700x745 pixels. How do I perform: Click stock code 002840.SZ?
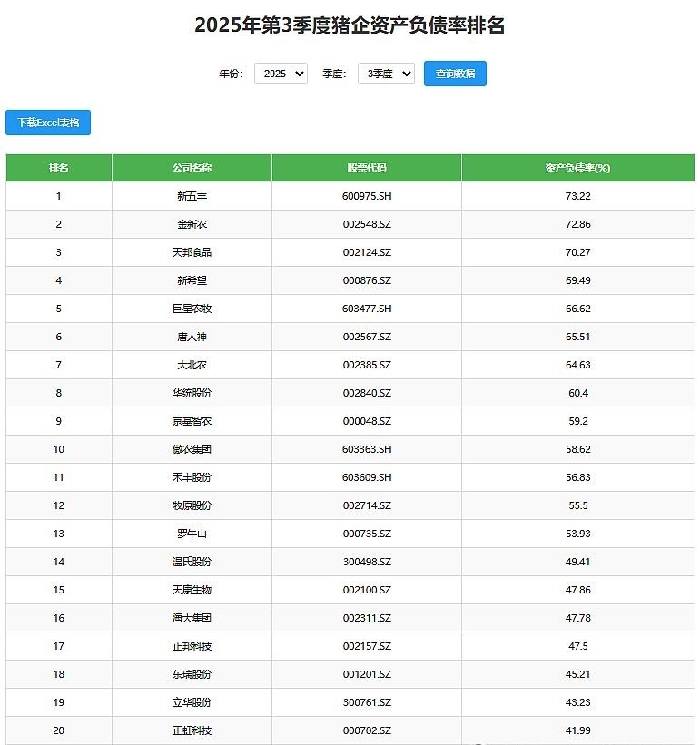(x=367, y=393)
